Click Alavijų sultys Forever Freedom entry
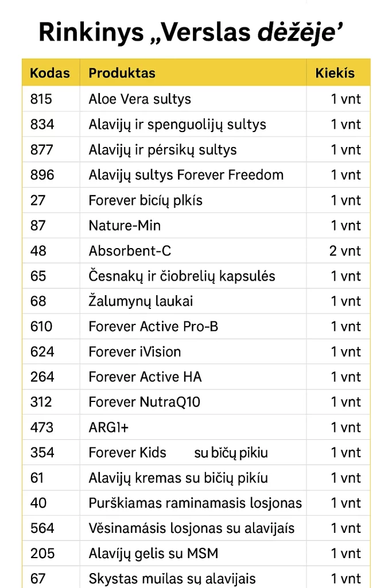Image resolution: width=392 pixels, height=588 pixels. [186, 175]
